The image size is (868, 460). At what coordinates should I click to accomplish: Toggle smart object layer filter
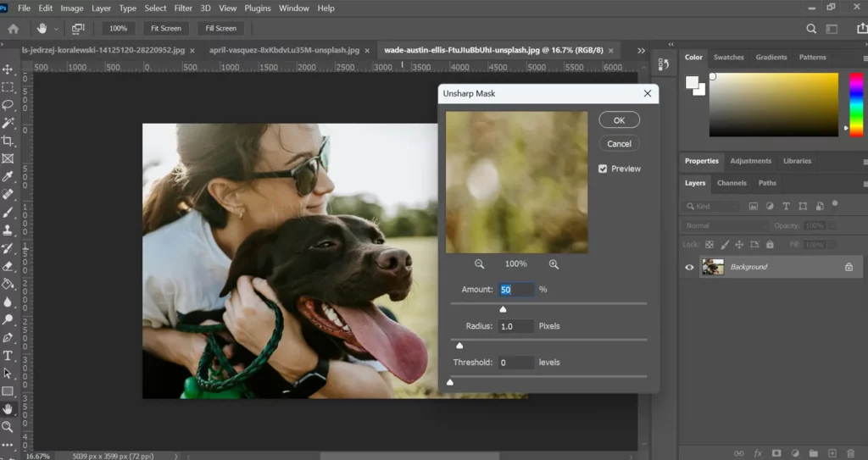coord(820,206)
